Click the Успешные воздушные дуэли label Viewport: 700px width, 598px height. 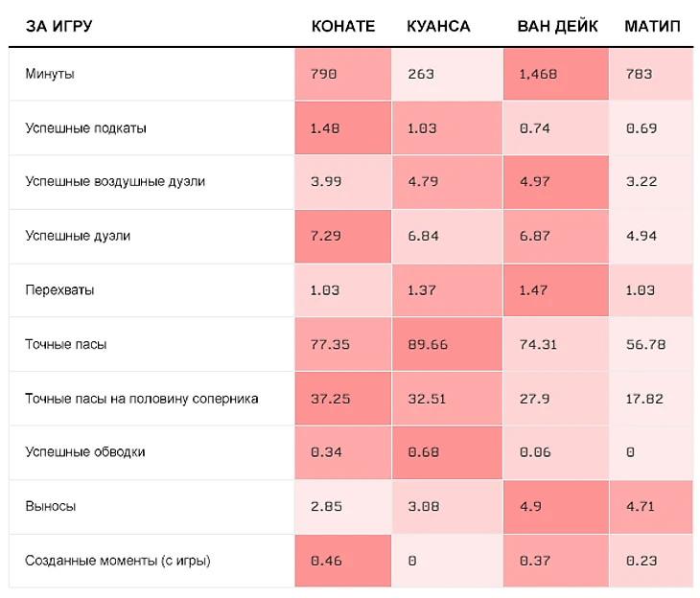(x=115, y=182)
